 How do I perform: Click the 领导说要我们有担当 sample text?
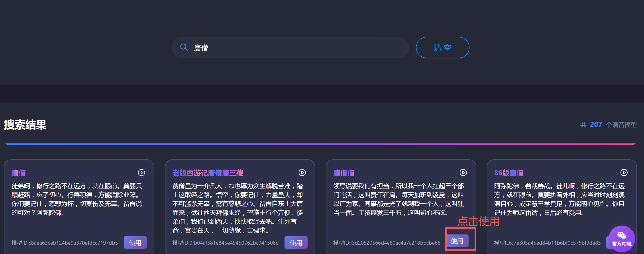[398, 199]
